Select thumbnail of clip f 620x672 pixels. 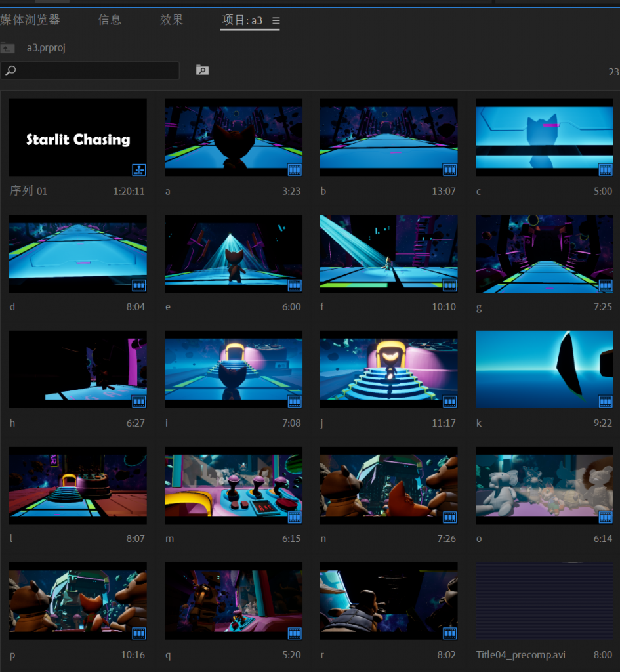click(x=388, y=254)
